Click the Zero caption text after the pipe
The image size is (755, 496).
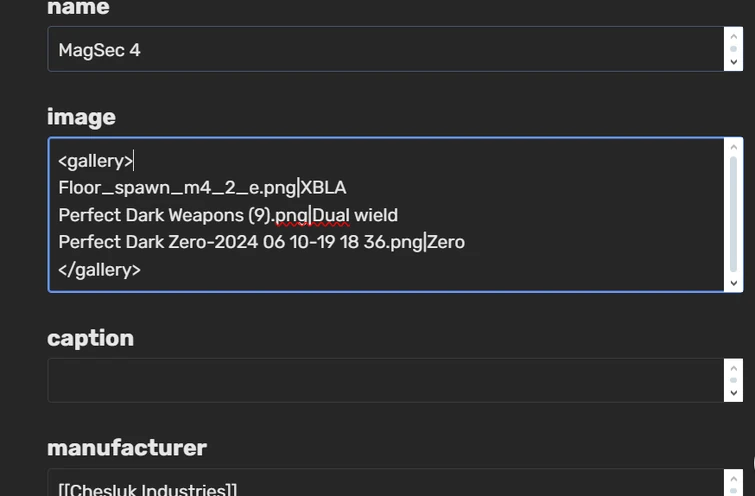coord(446,242)
